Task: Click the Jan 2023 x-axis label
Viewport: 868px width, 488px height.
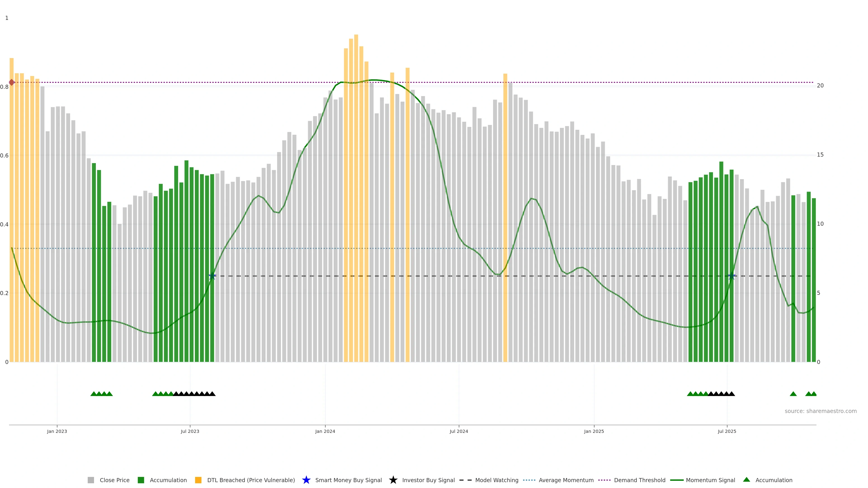Action: click(57, 432)
